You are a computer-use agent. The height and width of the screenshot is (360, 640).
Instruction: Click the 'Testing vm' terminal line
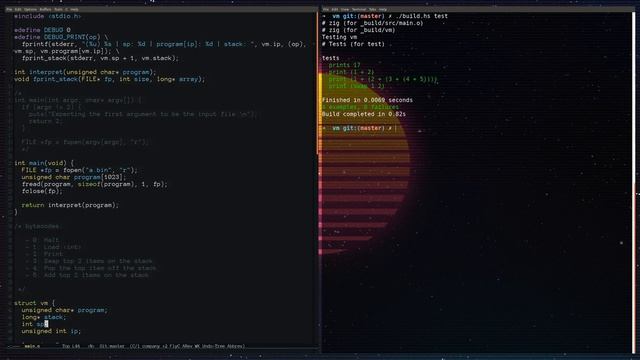click(x=339, y=37)
